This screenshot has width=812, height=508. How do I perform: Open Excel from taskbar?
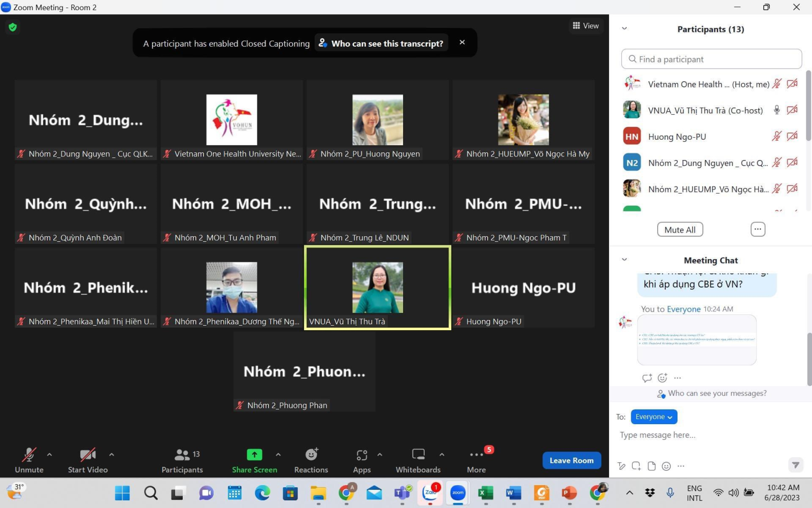coord(486,493)
